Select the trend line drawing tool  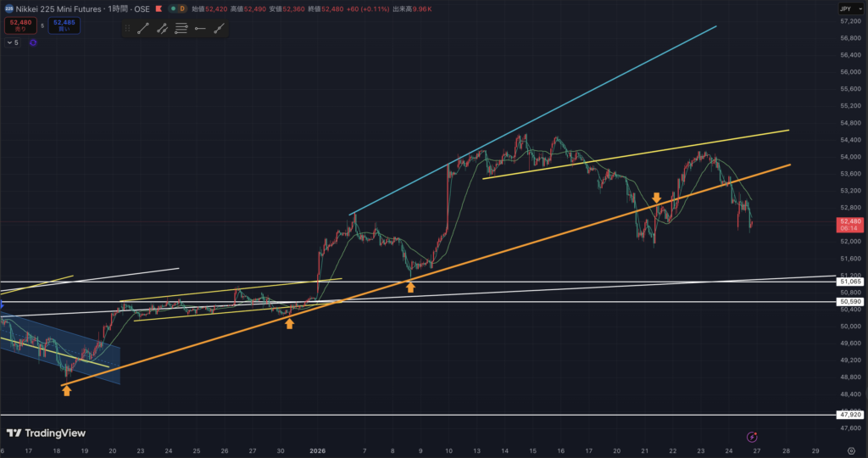pyautogui.click(x=143, y=28)
